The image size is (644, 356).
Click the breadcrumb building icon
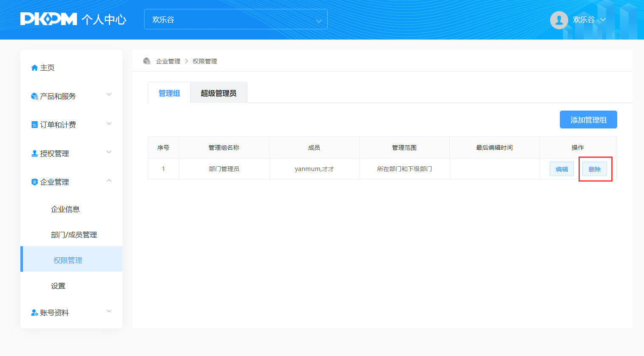coord(147,61)
